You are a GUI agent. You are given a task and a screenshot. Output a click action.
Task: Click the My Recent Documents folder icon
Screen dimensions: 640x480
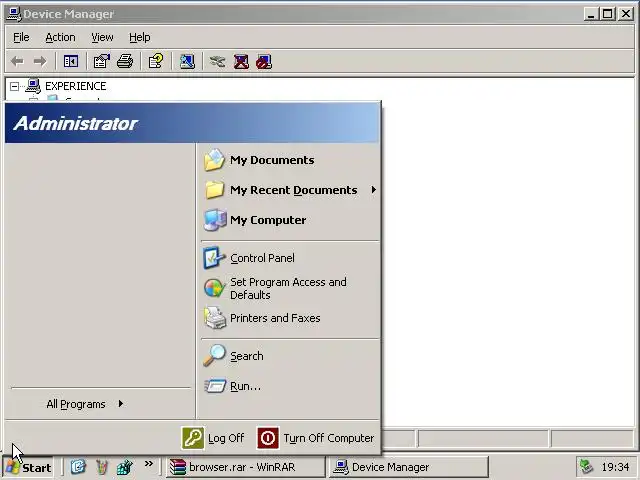pyautogui.click(x=215, y=190)
